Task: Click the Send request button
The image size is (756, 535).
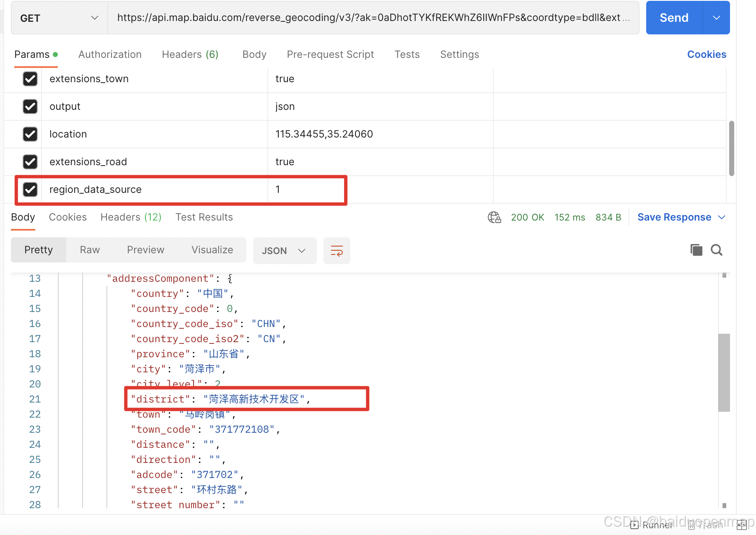Action: (x=674, y=18)
